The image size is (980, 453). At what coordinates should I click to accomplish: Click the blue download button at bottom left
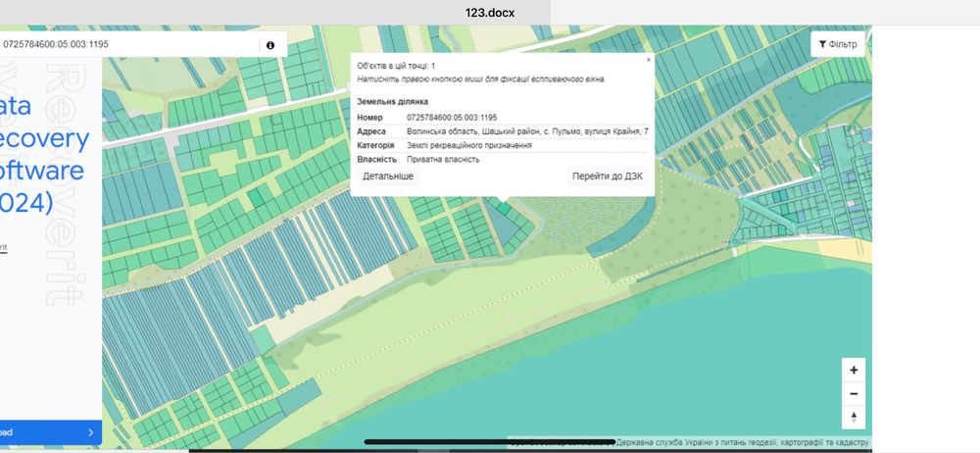51,432
